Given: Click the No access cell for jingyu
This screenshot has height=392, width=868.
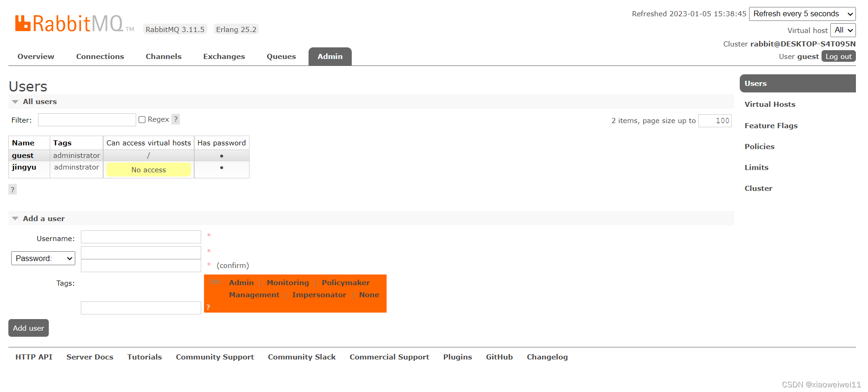Looking at the screenshot, I should (x=149, y=170).
